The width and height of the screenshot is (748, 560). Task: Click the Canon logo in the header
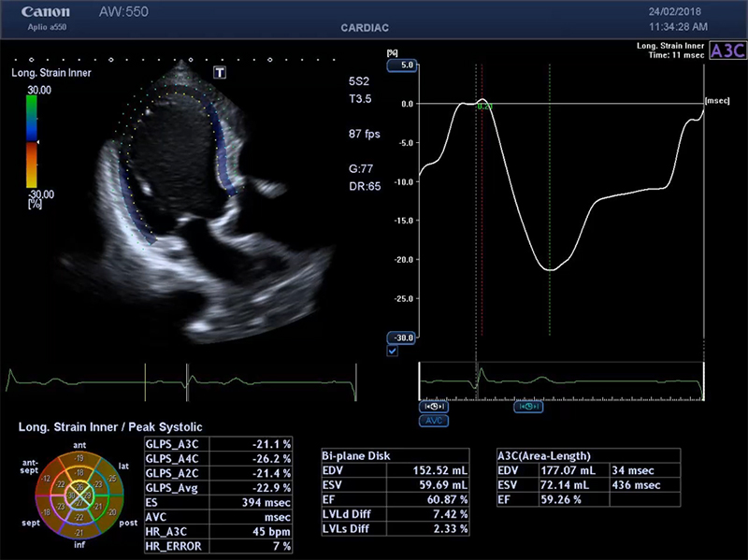pyautogui.click(x=45, y=13)
